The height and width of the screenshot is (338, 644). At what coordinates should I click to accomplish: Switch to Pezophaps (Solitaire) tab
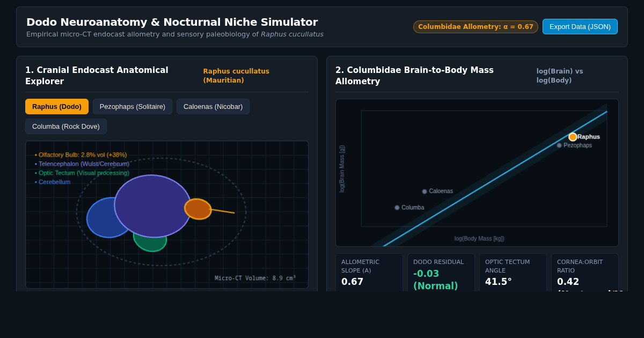pyautogui.click(x=133, y=106)
